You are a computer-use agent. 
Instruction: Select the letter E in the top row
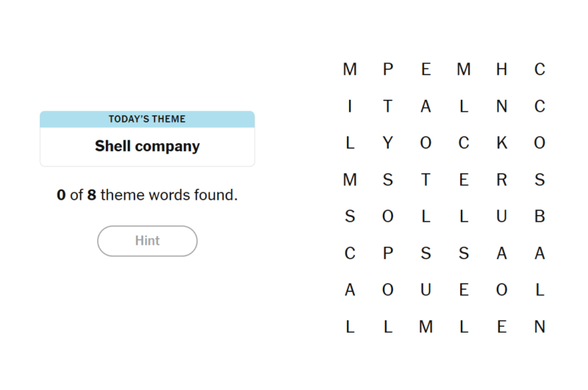point(426,70)
